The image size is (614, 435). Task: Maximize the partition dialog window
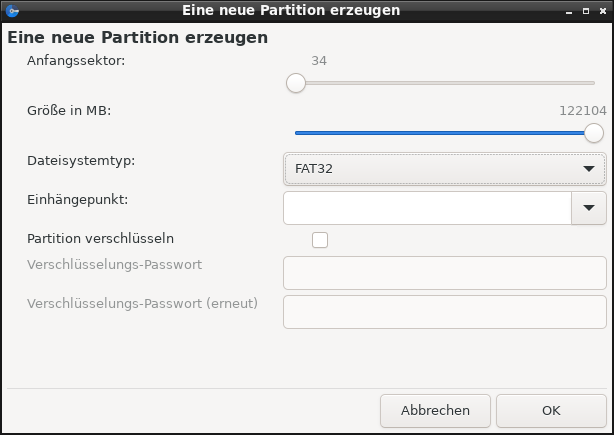point(586,11)
